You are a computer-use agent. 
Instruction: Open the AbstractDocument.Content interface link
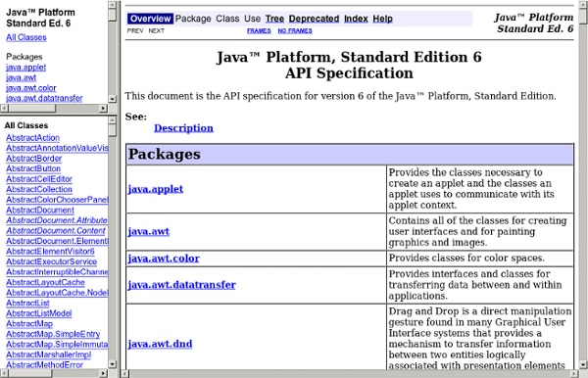tap(56, 231)
